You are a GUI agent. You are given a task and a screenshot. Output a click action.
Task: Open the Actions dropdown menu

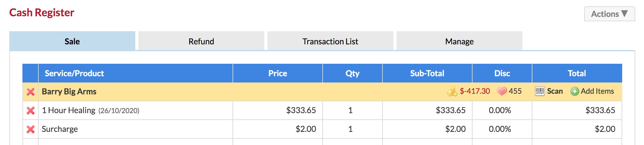pyautogui.click(x=609, y=14)
